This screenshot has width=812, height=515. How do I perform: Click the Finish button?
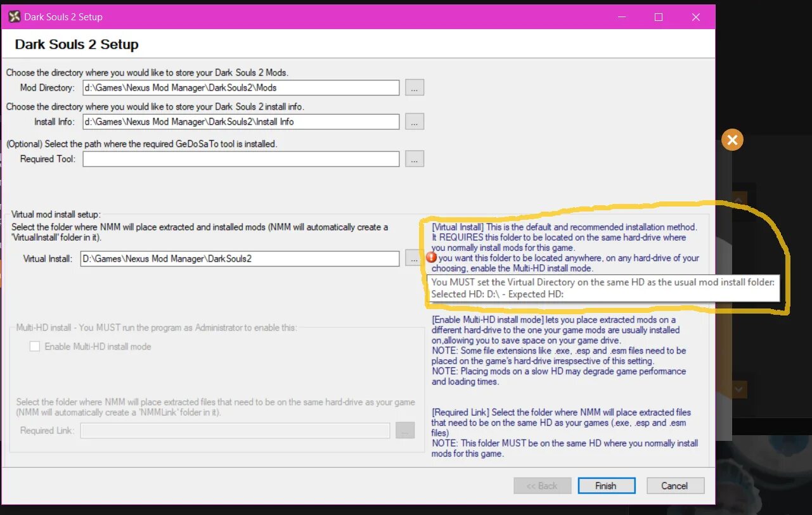click(x=606, y=486)
